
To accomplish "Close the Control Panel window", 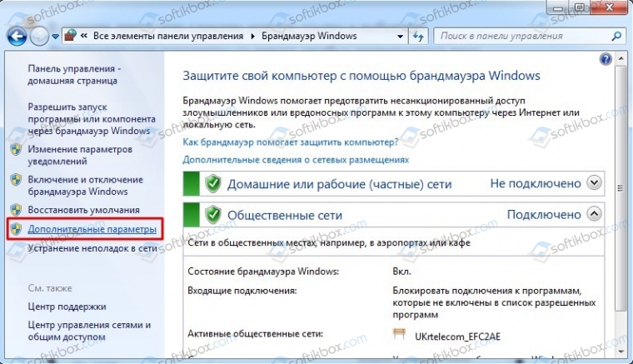I will [x=610, y=7].
